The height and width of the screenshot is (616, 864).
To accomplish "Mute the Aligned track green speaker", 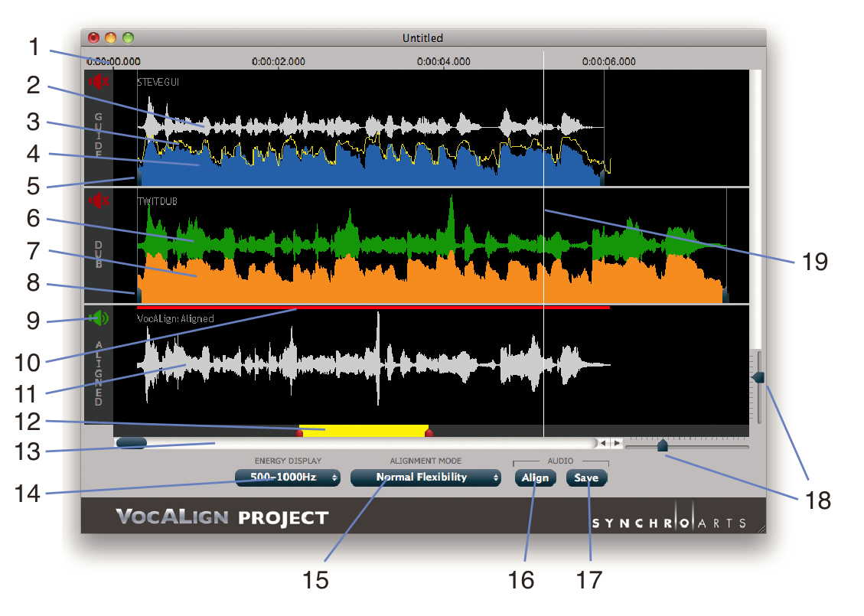I will tap(99, 318).
